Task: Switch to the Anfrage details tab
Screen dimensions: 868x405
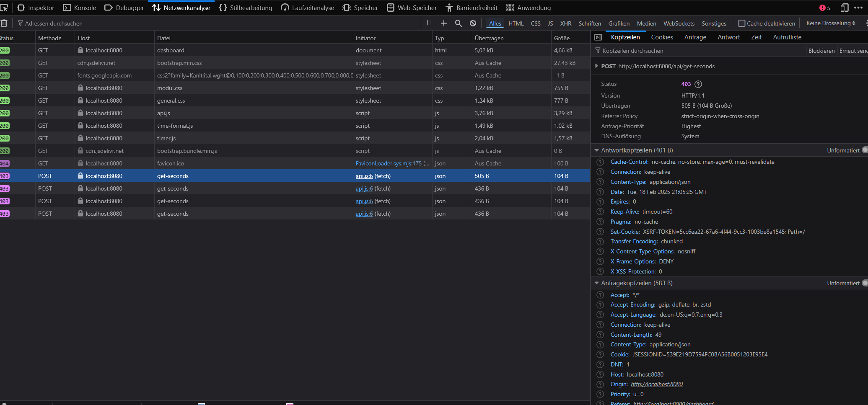Action: (x=695, y=37)
